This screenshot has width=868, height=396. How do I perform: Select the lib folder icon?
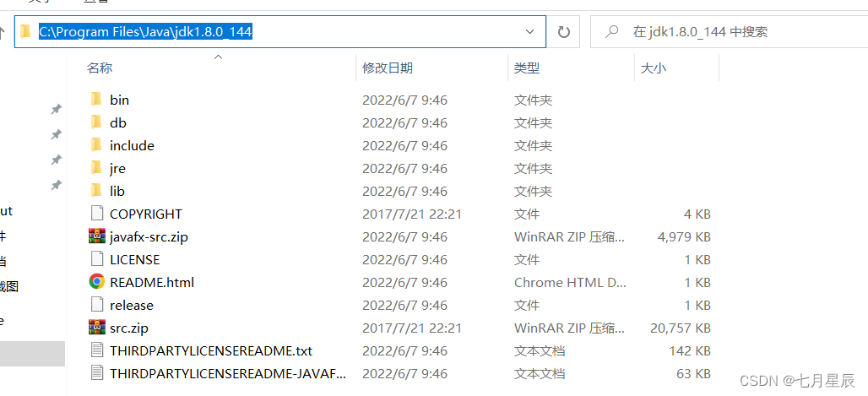point(96,191)
